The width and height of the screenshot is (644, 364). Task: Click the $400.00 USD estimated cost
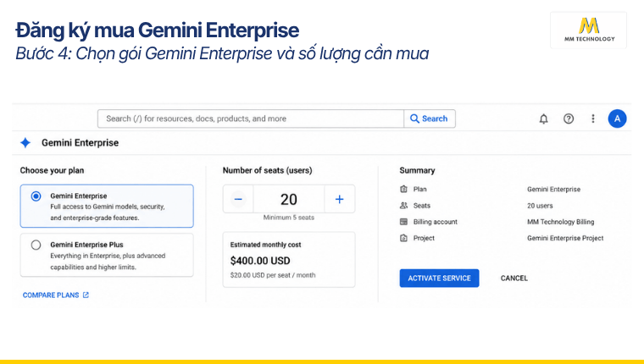(x=260, y=261)
